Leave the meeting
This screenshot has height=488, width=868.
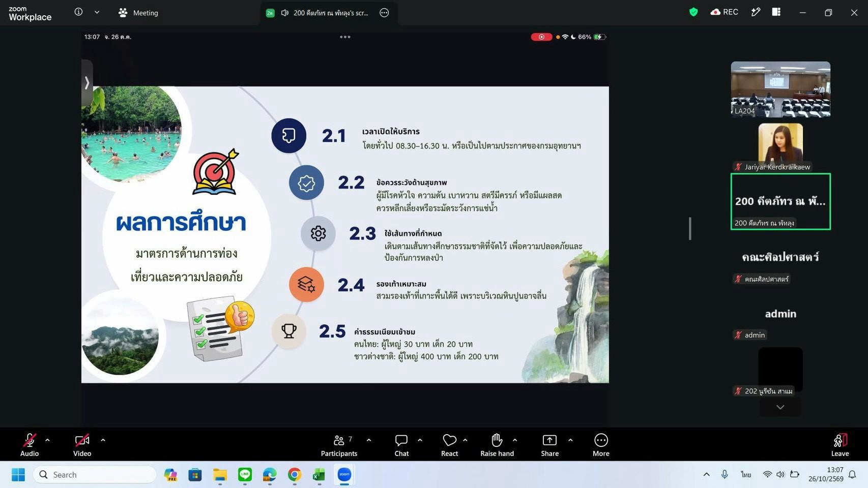click(x=840, y=445)
